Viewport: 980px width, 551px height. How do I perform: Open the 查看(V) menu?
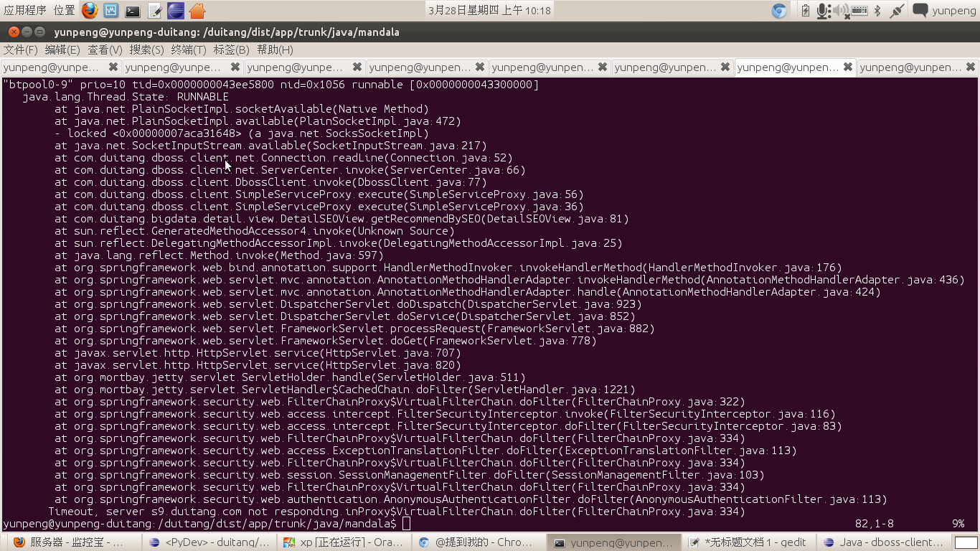coord(105,50)
